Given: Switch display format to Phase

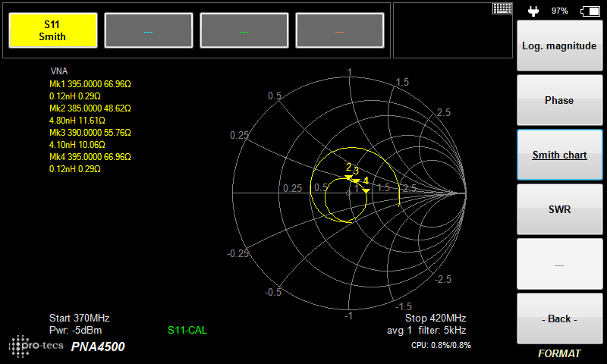Looking at the screenshot, I should [x=559, y=100].
